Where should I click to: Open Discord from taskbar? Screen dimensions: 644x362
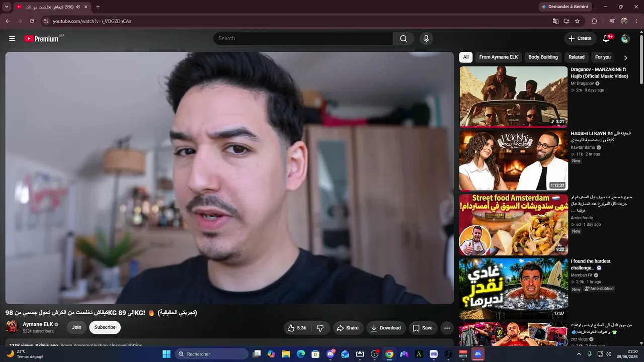pos(330,354)
